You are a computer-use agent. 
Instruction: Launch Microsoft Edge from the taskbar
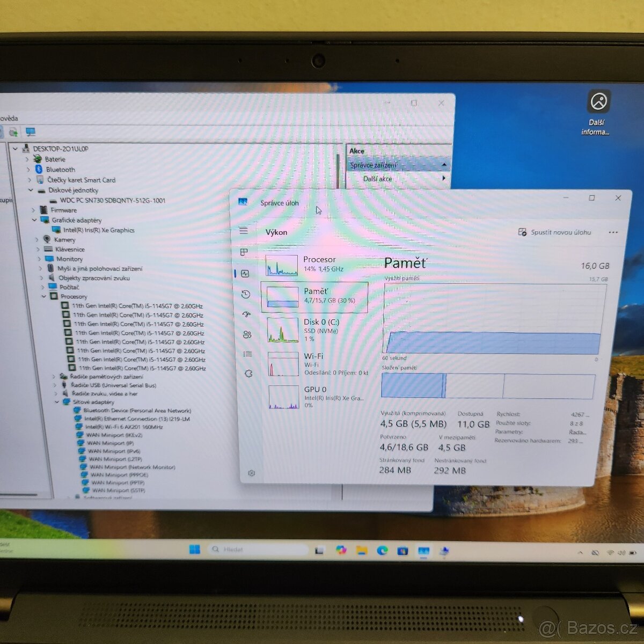382,550
